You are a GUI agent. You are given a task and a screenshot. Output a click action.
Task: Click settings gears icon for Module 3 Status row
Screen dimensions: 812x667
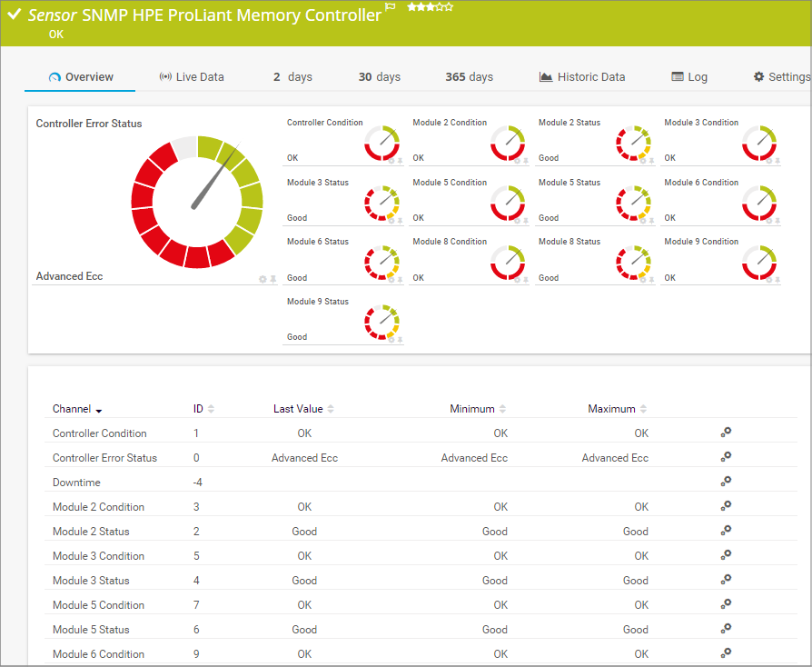(726, 581)
